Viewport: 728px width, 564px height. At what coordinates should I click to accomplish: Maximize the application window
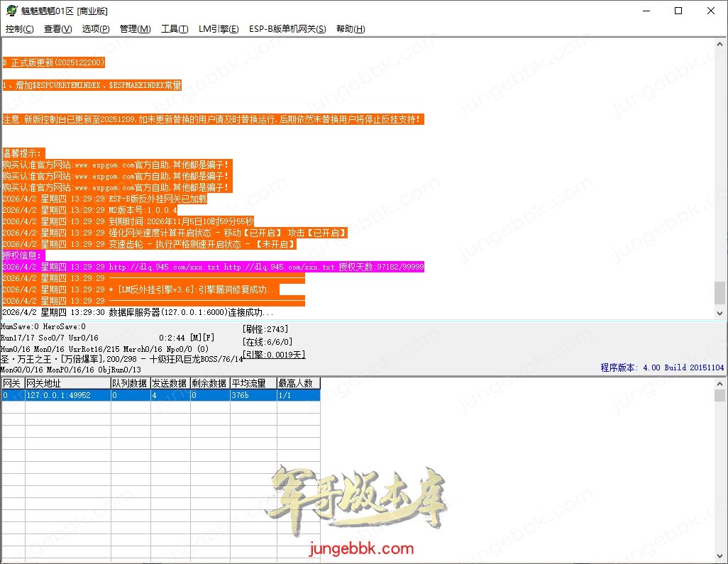(678, 11)
